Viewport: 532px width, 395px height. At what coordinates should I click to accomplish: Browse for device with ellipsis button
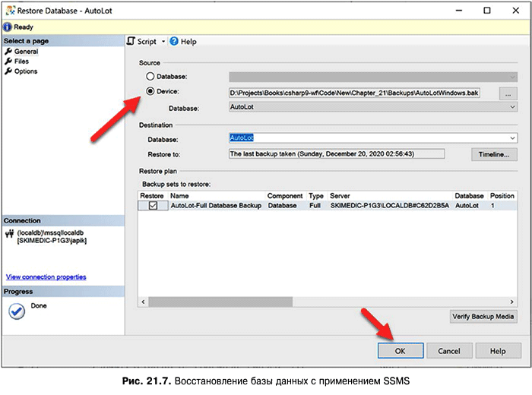click(x=508, y=93)
